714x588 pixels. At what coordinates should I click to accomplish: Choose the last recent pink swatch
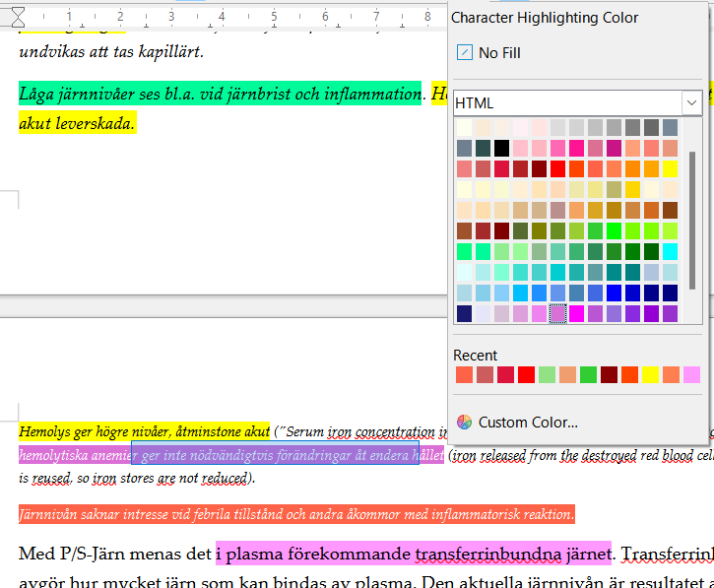[691, 375]
